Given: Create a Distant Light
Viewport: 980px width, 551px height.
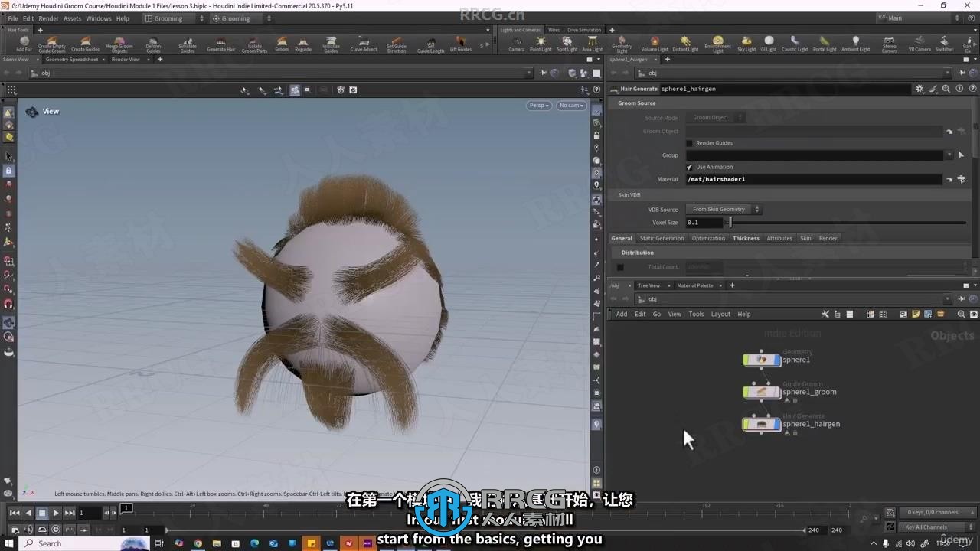Looking at the screenshot, I should (x=685, y=44).
